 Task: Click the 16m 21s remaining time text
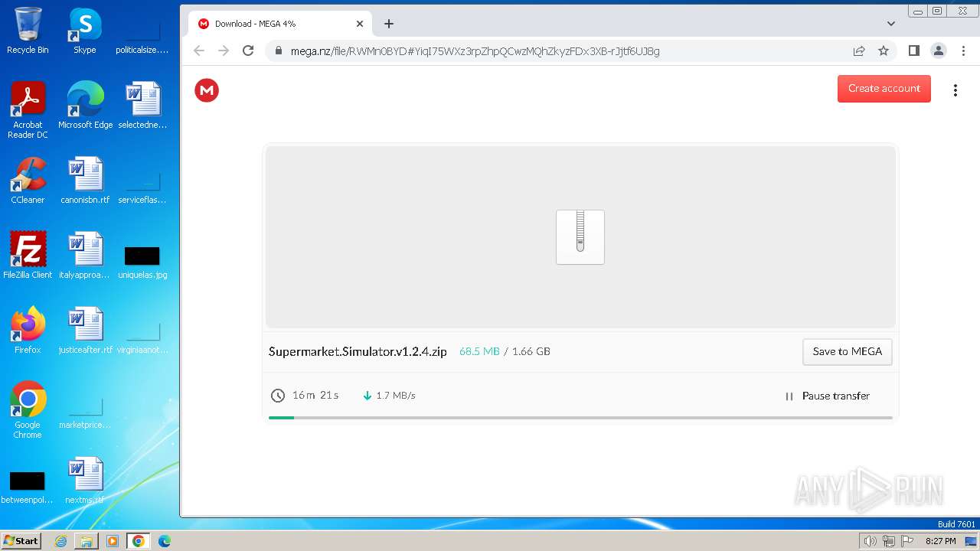315,396
